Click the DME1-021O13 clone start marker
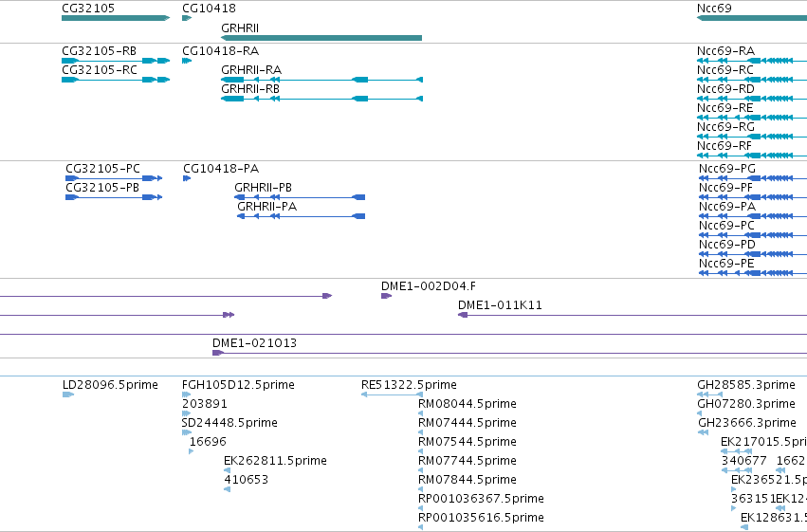Image resolution: width=807 pixels, height=532 pixels. click(218, 353)
